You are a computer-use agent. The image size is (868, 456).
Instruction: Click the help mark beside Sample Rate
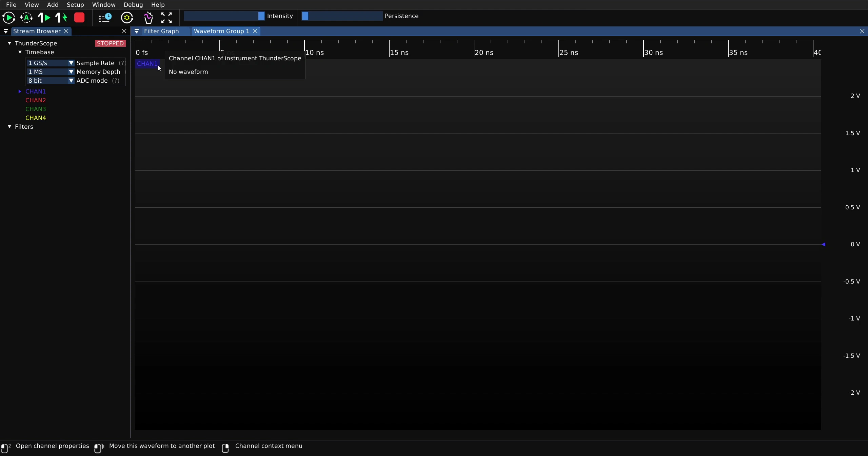point(122,63)
